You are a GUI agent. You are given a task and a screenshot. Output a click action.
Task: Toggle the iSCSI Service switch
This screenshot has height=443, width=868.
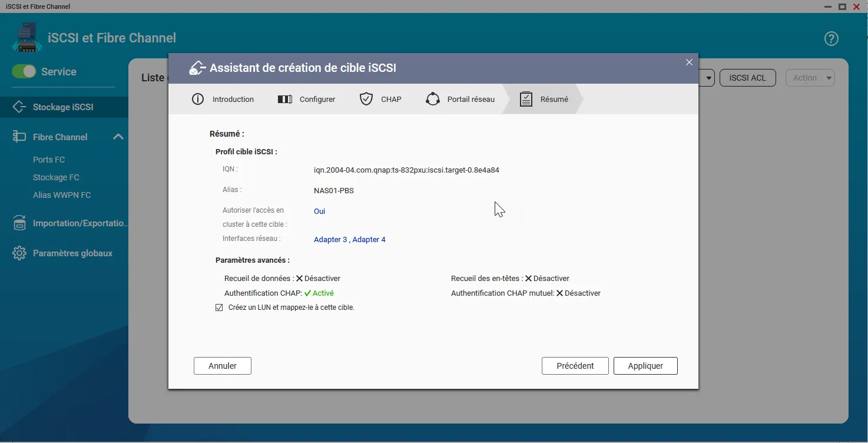[x=24, y=71]
